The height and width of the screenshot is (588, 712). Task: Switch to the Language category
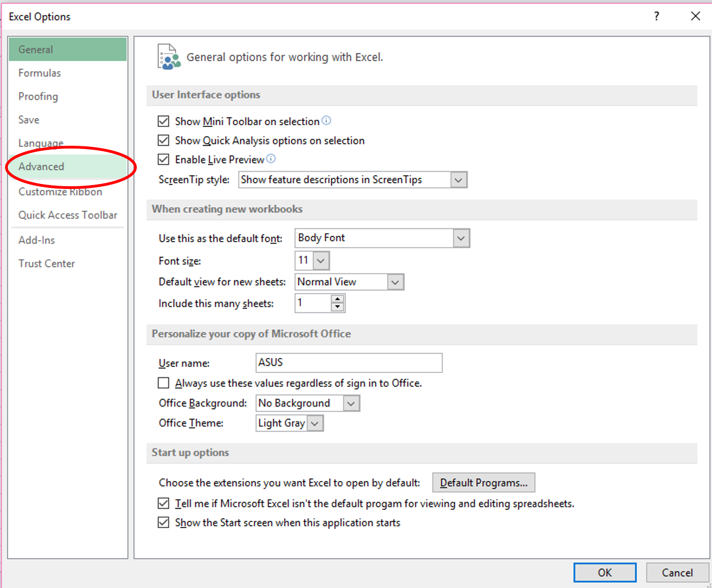(68, 142)
